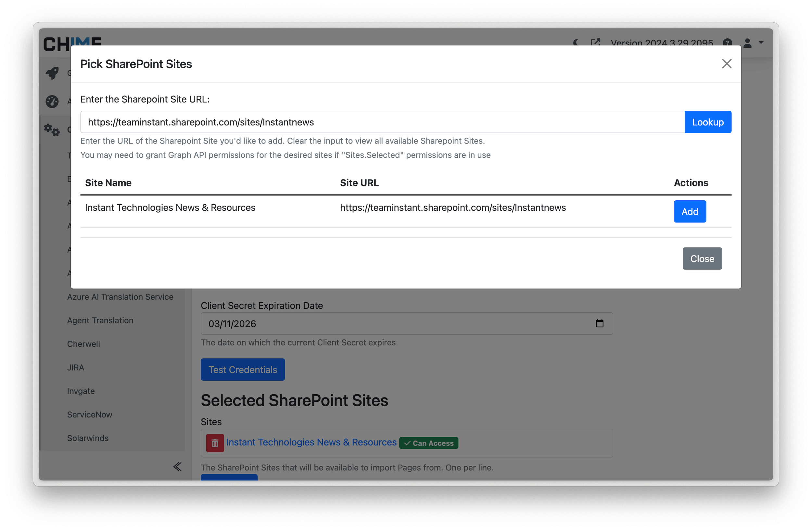Open help via the question mark icon
Viewport: 812px width, 530px height.
point(727,43)
